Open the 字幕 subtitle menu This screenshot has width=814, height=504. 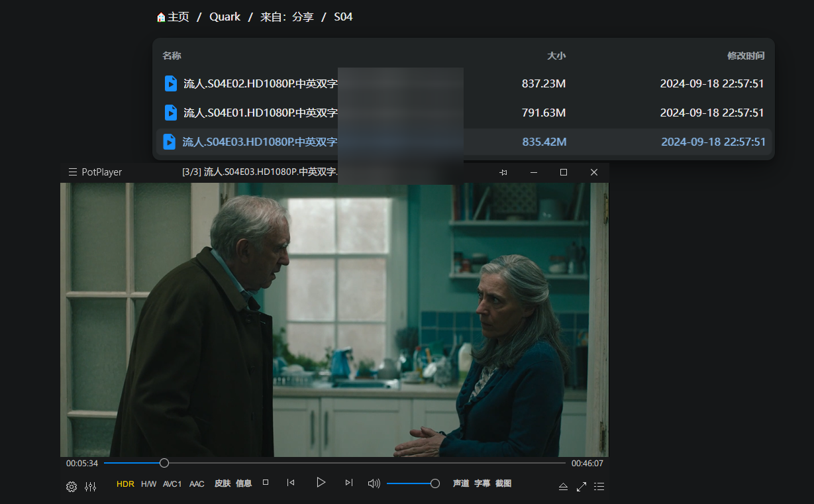482,483
